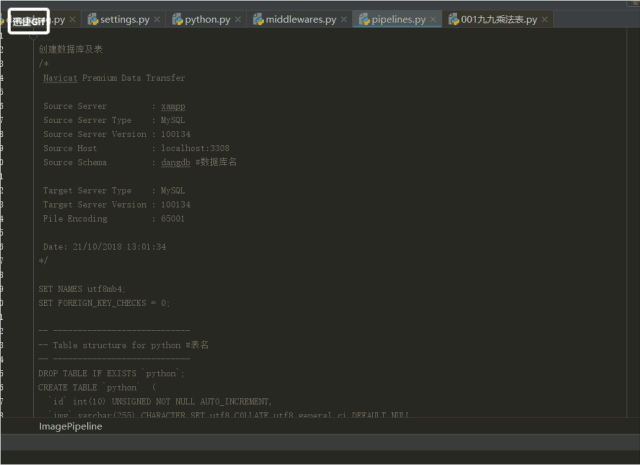Select the pipelines.py tab
This screenshot has height=465, width=640.
tap(398, 19)
